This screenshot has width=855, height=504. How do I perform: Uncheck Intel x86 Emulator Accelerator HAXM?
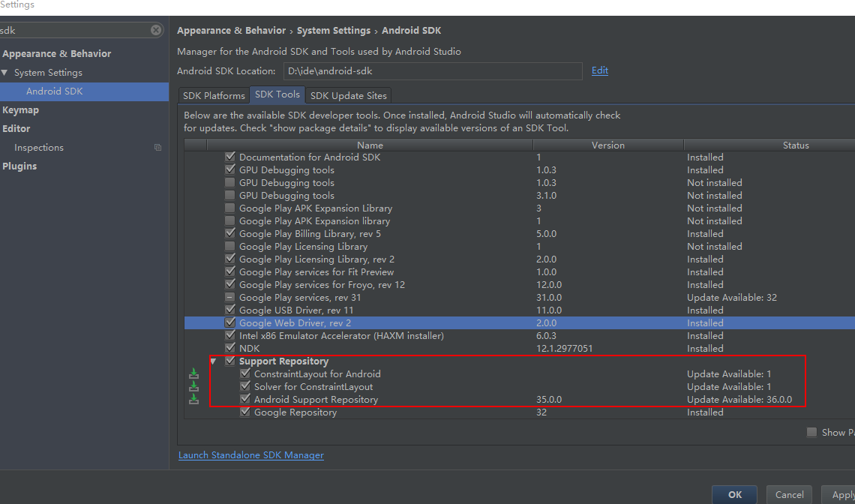pos(230,335)
